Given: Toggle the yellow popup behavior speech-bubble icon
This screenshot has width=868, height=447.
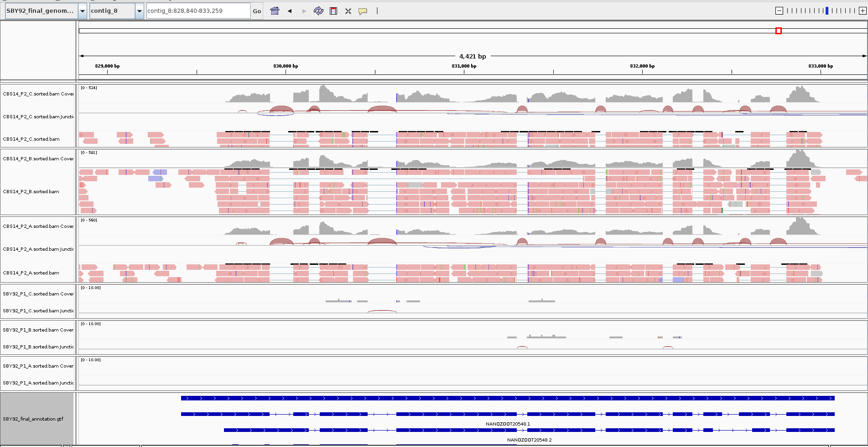Looking at the screenshot, I should pos(363,11).
